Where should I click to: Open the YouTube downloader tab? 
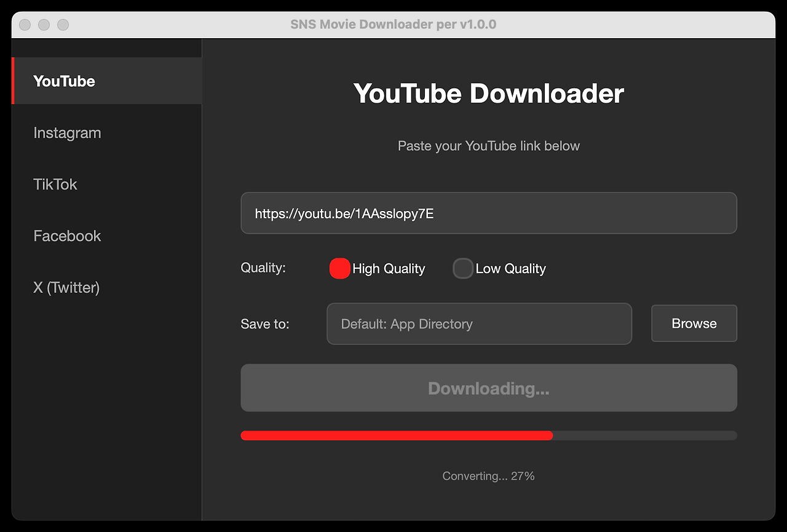[107, 81]
